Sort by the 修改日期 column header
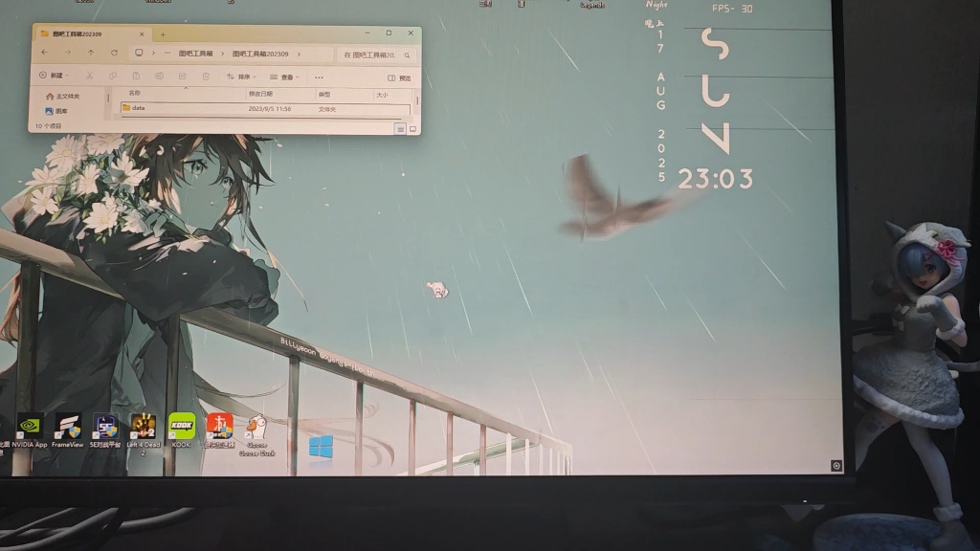980x551 pixels. 260,94
